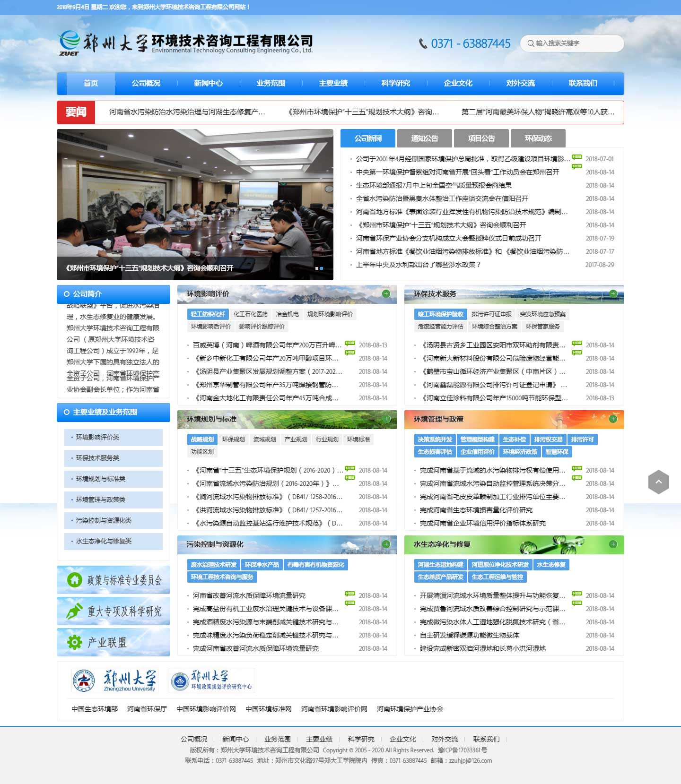
Task: Open 环境影响评价类 sidebar link
Action: (113, 438)
